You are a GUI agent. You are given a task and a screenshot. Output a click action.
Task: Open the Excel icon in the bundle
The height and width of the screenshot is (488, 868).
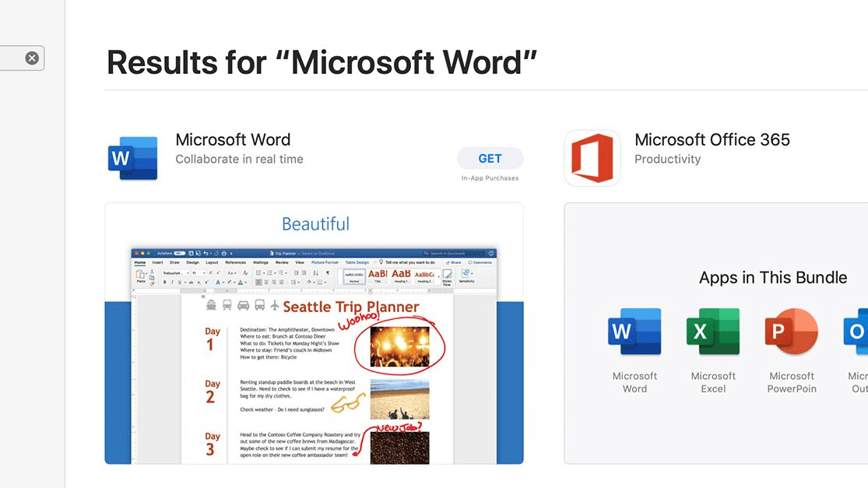(x=713, y=331)
